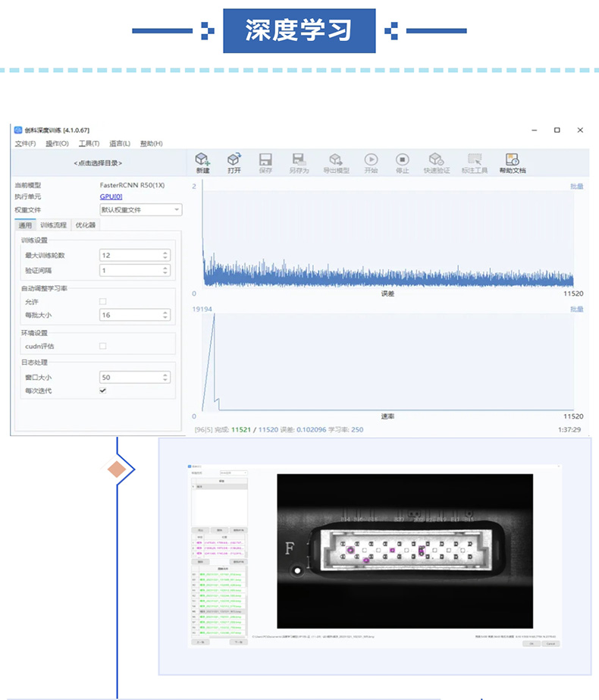Open the 操作(O) menu
Image resolution: width=599 pixels, height=700 pixels.
(x=57, y=143)
